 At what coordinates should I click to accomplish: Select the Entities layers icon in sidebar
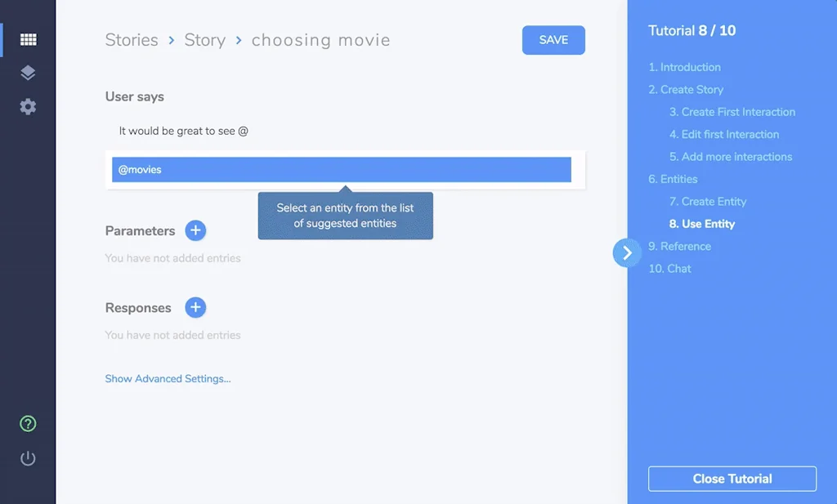coord(28,73)
